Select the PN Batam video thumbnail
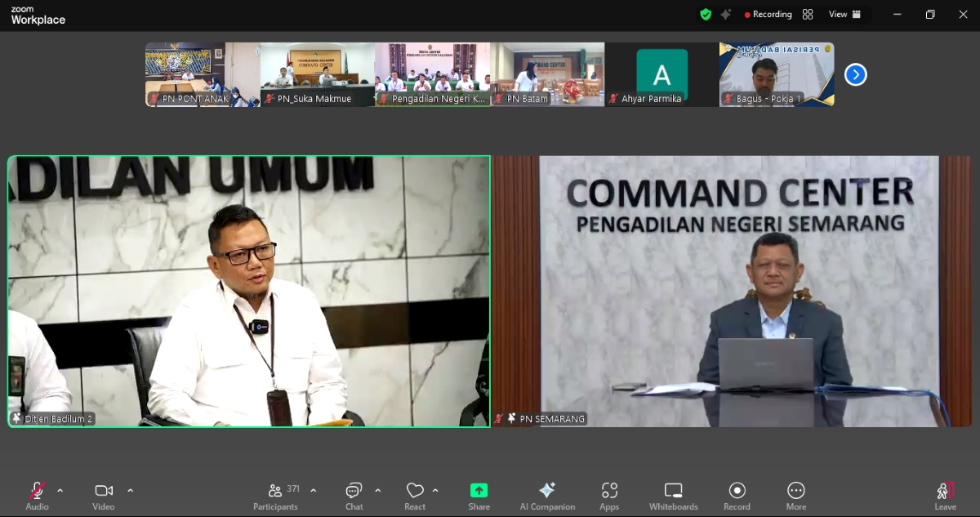This screenshot has width=980, height=517. click(x=547, y=74)
